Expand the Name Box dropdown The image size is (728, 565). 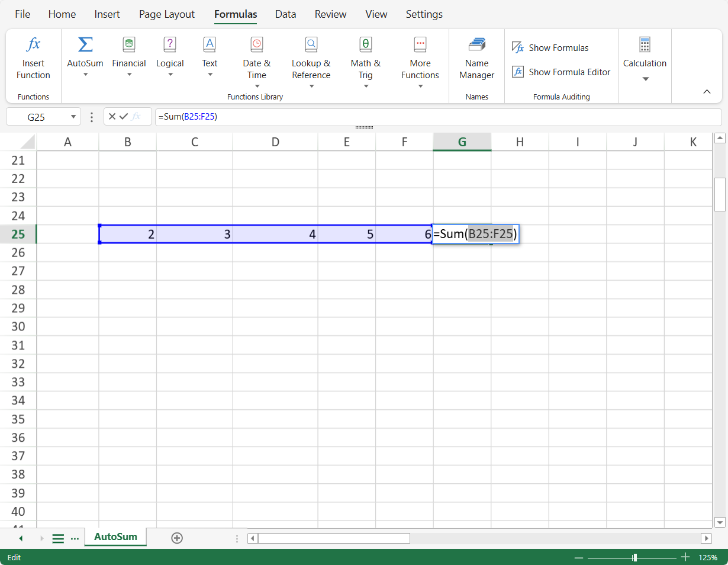pos(74,117)
